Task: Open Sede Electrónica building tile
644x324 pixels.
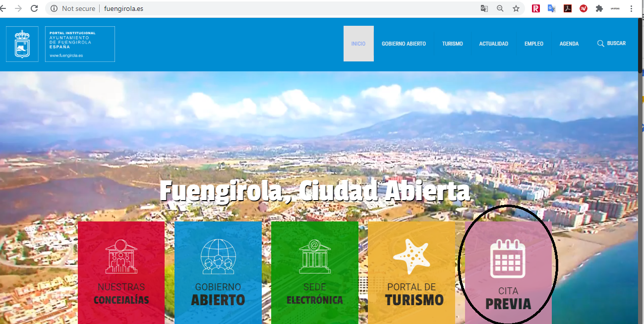Action: [x=314, y=272]
